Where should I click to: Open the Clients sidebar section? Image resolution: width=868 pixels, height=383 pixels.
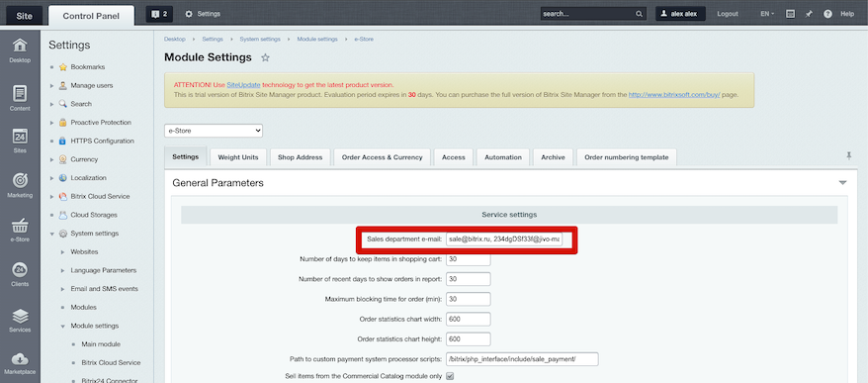[20, 274]
